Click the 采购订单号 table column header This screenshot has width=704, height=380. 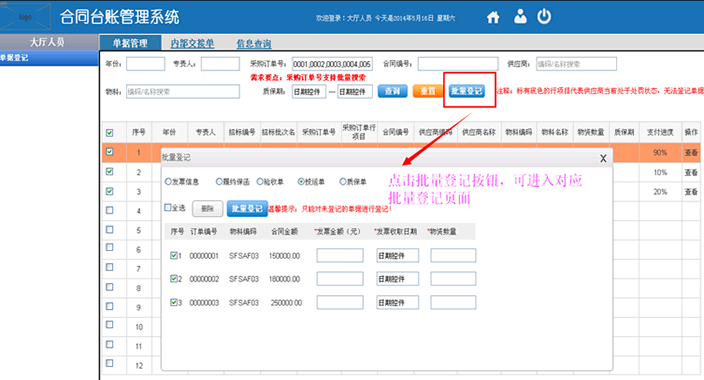pyautogui.click(x=319, y=132)
